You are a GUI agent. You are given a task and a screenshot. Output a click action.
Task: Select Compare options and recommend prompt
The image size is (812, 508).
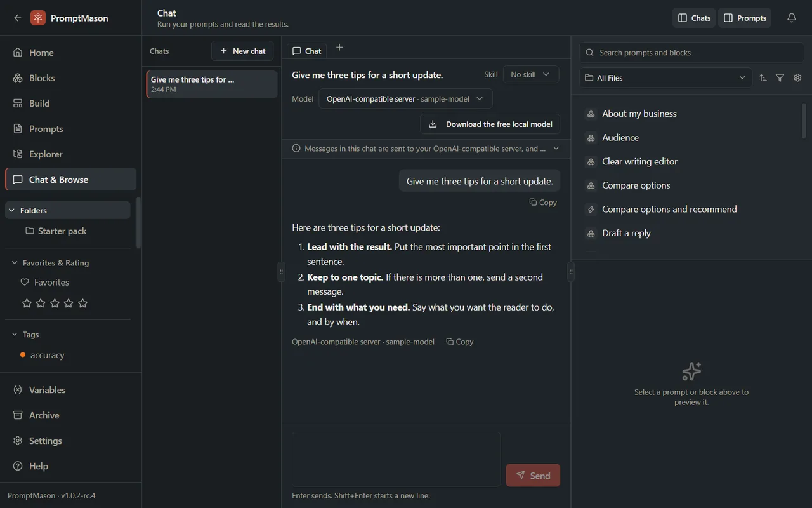point(690,209)
